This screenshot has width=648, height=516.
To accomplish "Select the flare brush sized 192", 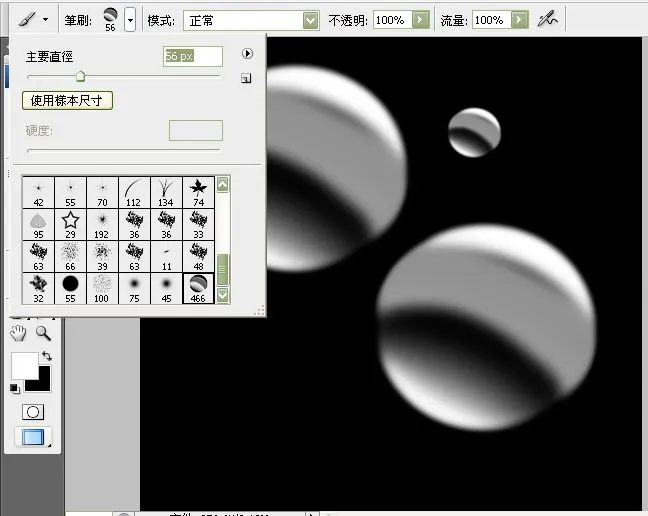I will pyautogui.click(x=102, y=224).
